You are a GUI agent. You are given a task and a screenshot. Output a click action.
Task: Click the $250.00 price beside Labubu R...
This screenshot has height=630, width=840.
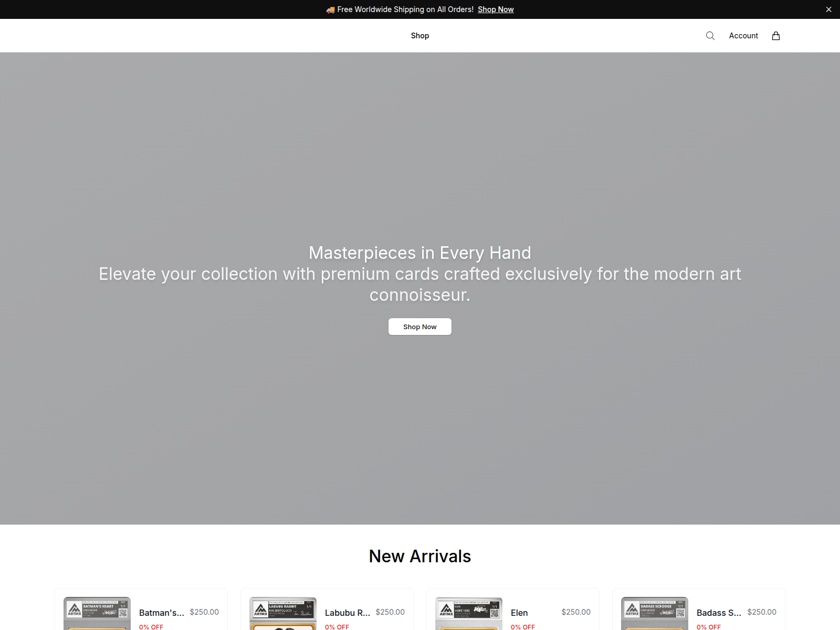(390, 612)
